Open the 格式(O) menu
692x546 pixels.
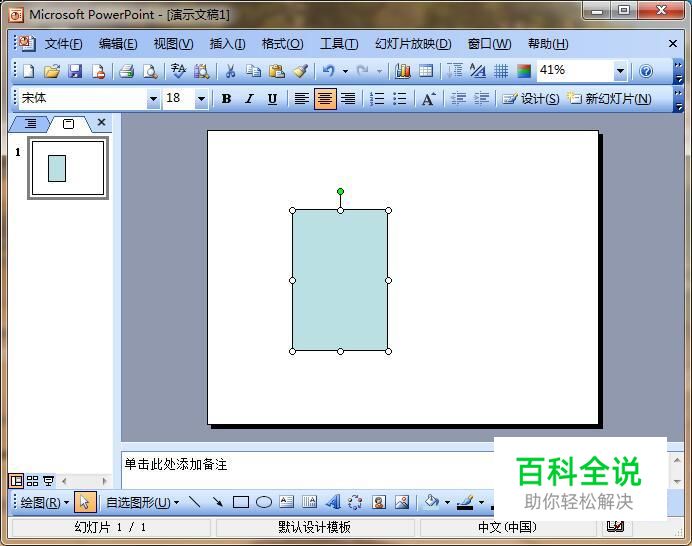[282, 44]
